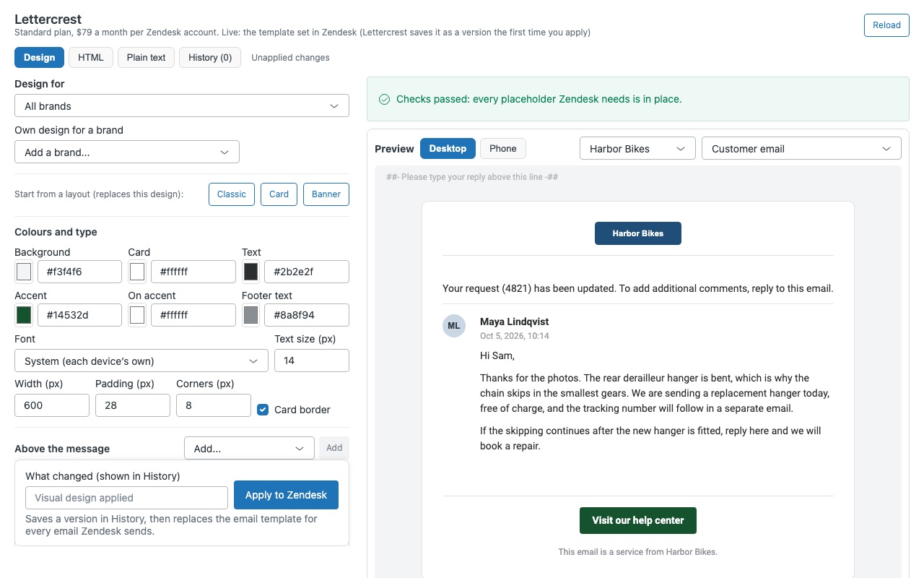Image resolution: width=924 pixels, height=578 pixels.
Task: Click the Background hex field #f3f4f6
Action: [79, 272]
